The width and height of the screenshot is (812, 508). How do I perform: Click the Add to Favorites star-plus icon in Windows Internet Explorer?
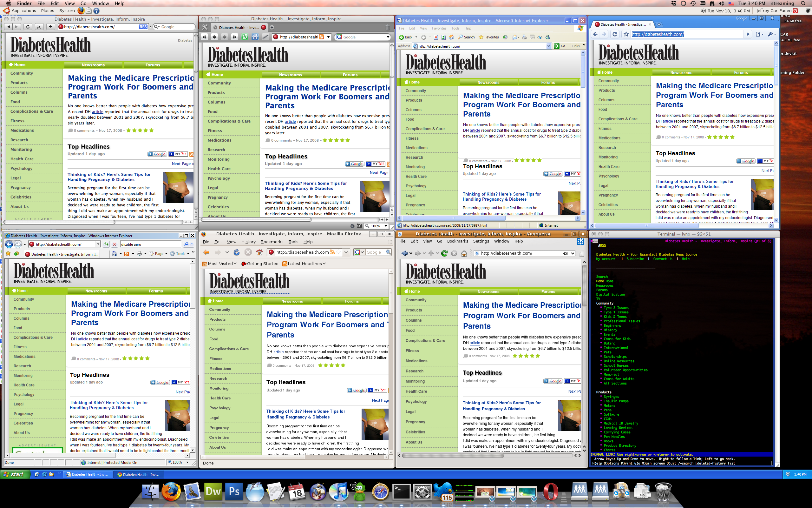click(16, 254)
